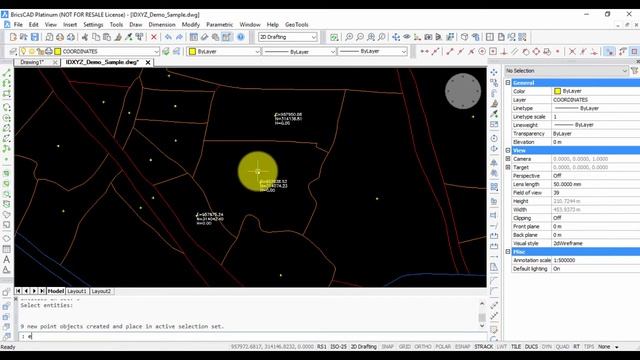Viewport: 640px width, 360px height.
Task: Toggle ORTHO mode in the status bar
Action: coord(423,347)
